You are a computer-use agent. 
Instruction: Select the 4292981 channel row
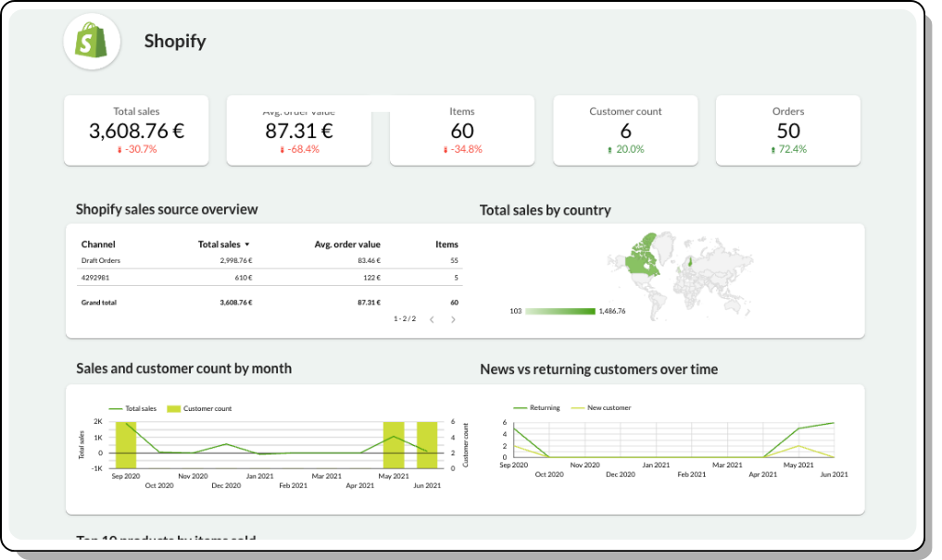point(95,277)
